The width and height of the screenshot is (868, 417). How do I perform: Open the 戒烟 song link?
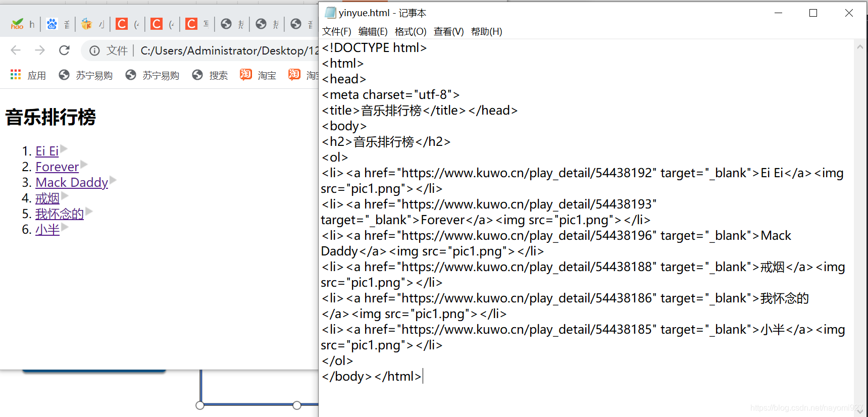click(47, 198)
